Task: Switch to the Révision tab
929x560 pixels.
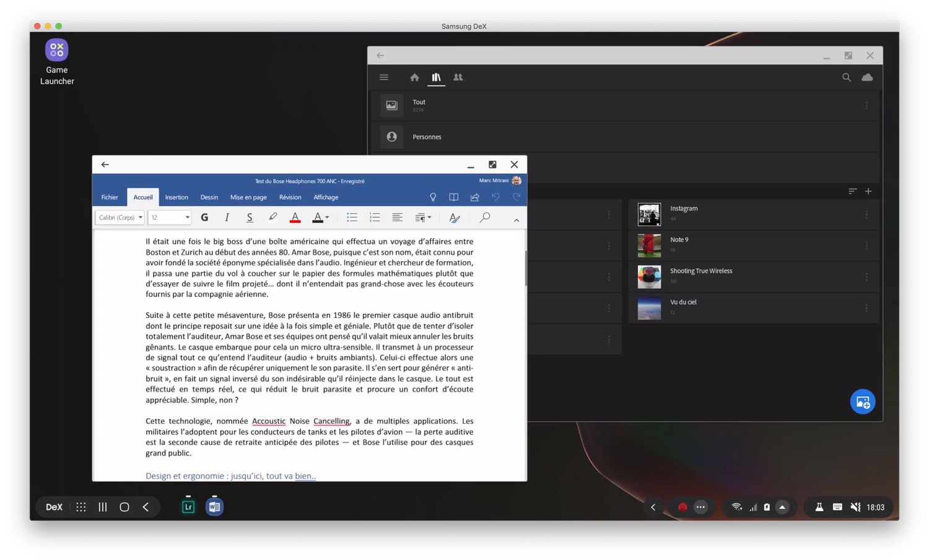Action: tap(290, 197)
